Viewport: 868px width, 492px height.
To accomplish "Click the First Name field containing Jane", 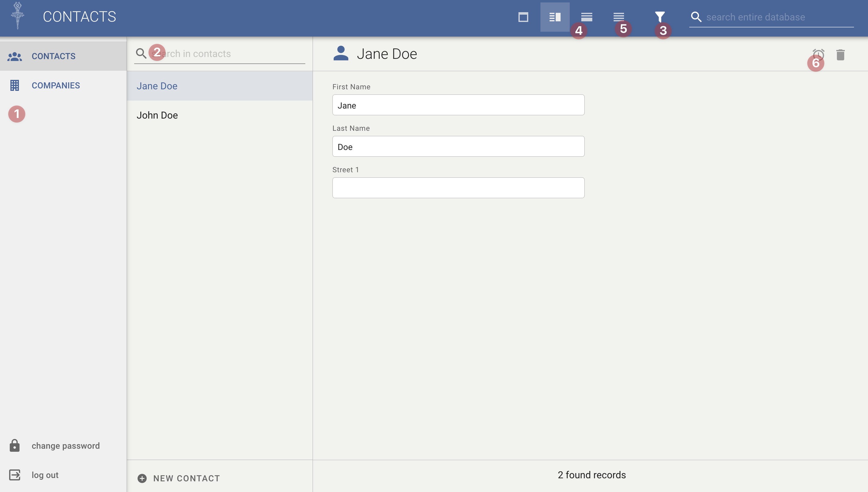I will (x=458, y=105).
